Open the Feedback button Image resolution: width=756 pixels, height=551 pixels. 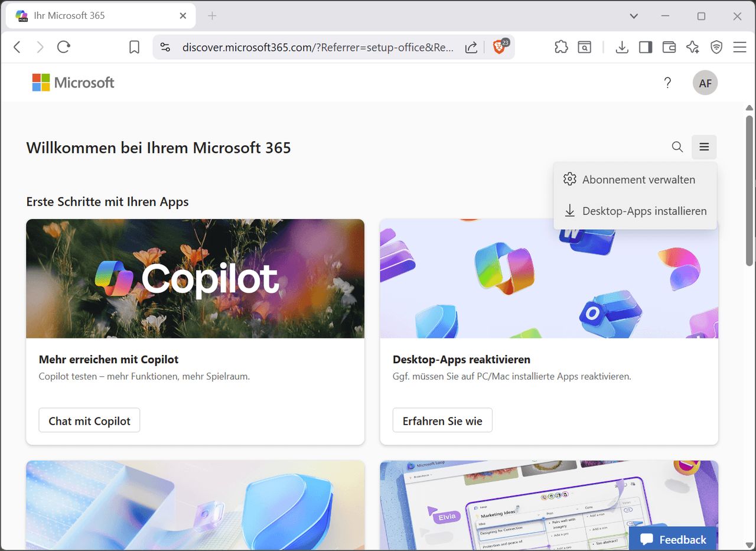(672, 539)
